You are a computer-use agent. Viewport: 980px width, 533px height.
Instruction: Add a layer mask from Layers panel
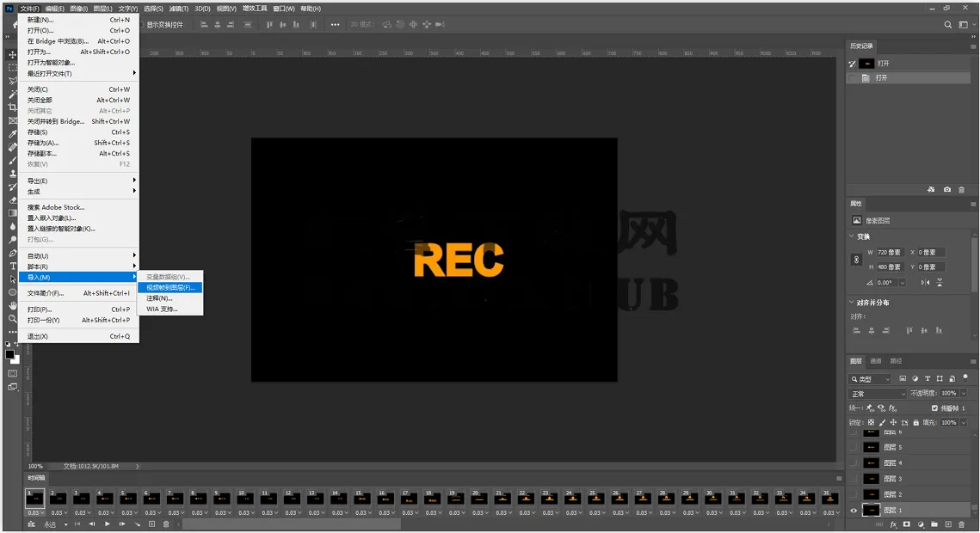tap(907, 525)
